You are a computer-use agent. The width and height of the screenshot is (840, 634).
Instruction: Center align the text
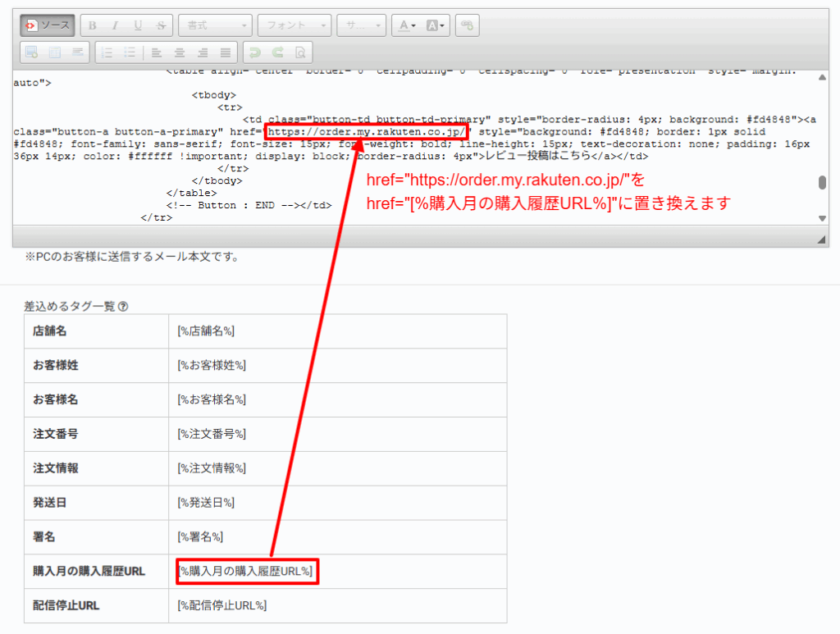[x=180, y=52]
